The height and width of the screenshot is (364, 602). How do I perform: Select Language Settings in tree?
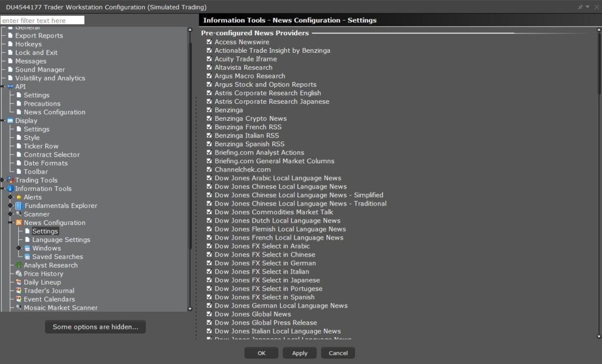click(61, 240)
